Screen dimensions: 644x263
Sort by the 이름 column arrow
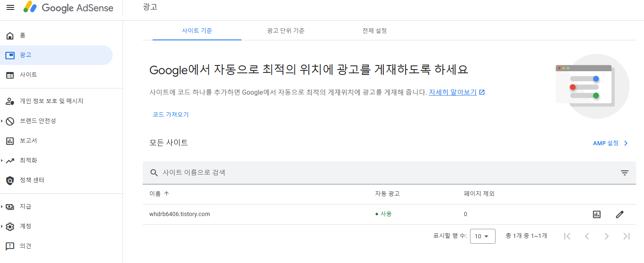(x=167, y=194)
